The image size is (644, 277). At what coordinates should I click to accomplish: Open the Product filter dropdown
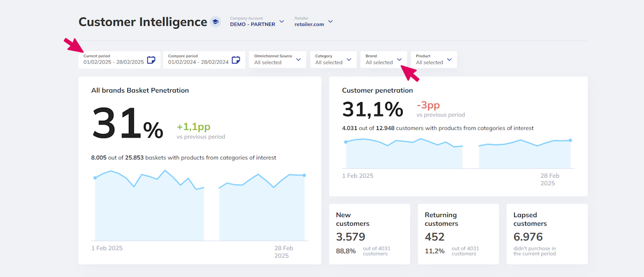coord(434,59)
